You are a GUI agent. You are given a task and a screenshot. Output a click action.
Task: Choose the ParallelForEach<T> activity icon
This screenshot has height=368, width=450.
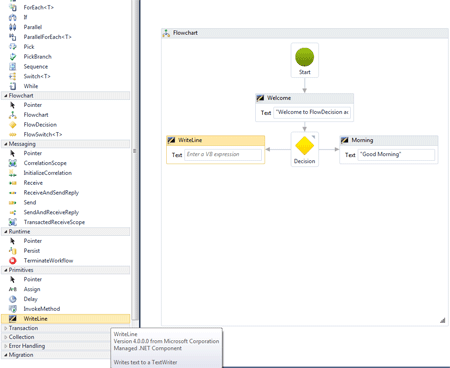[13, 37]
